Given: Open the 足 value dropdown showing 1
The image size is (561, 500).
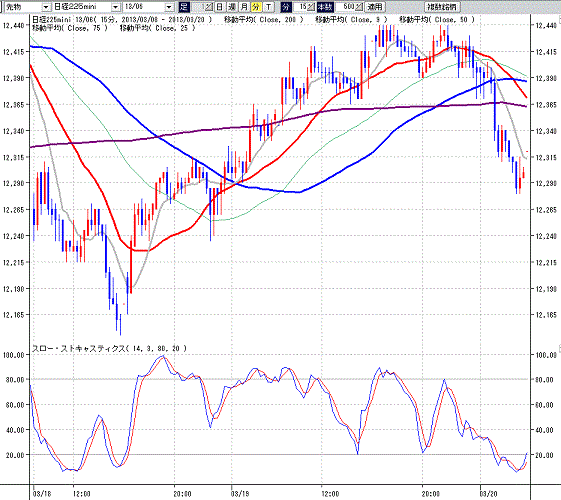Looking at the screenshot, I should click(209, 7).
